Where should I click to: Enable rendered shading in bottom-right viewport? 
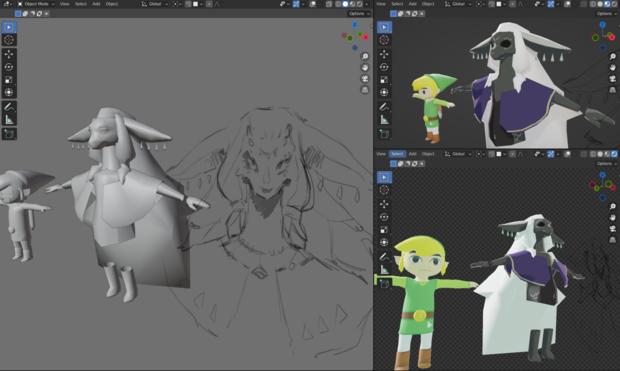point(614,154)
